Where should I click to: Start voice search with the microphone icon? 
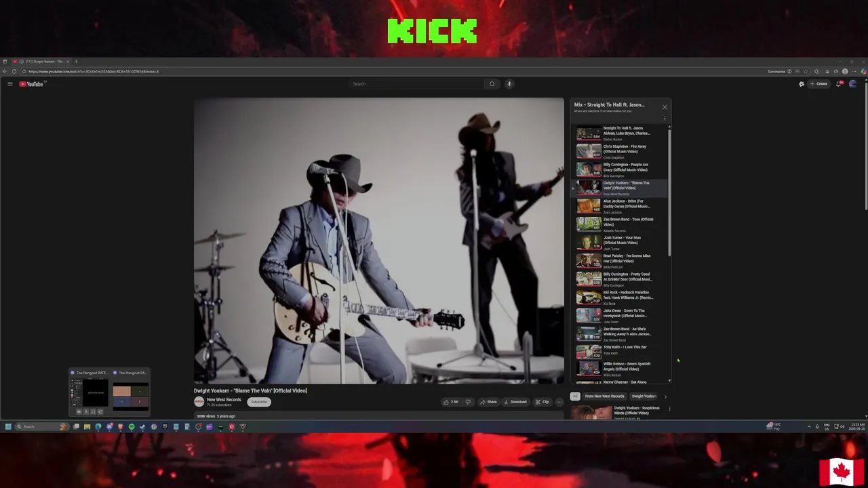pos(509,84)
